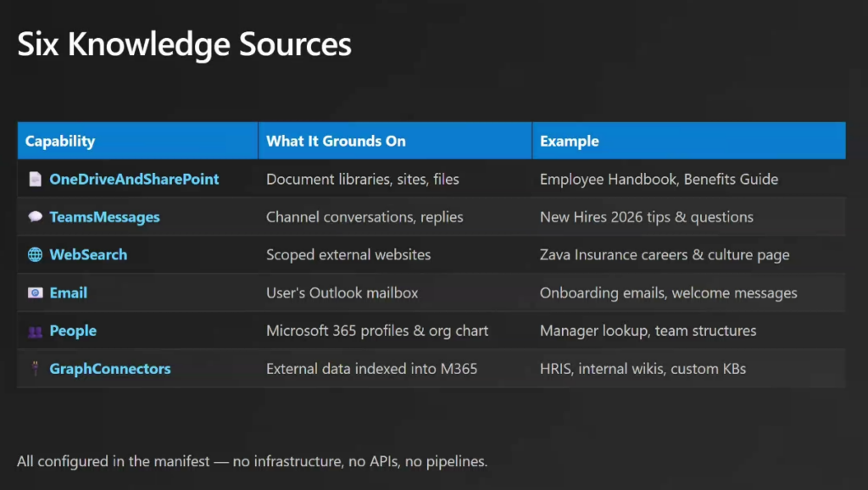Open the WebSearch capability link

88,255
